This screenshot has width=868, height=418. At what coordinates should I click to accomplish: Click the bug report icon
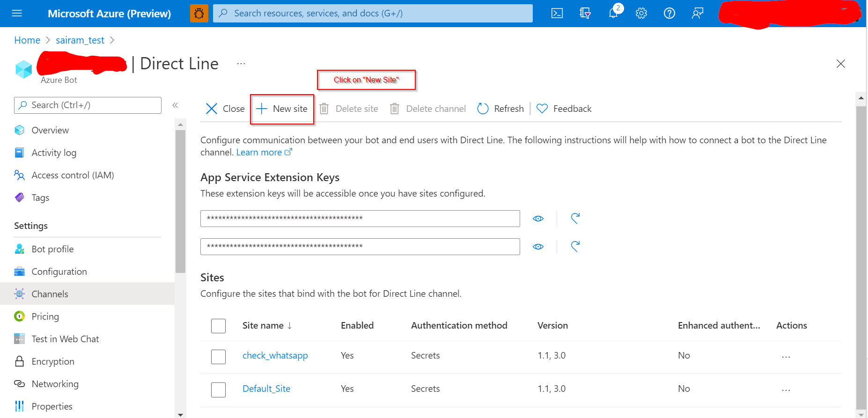pyautogui.click(x=199, y=13)
